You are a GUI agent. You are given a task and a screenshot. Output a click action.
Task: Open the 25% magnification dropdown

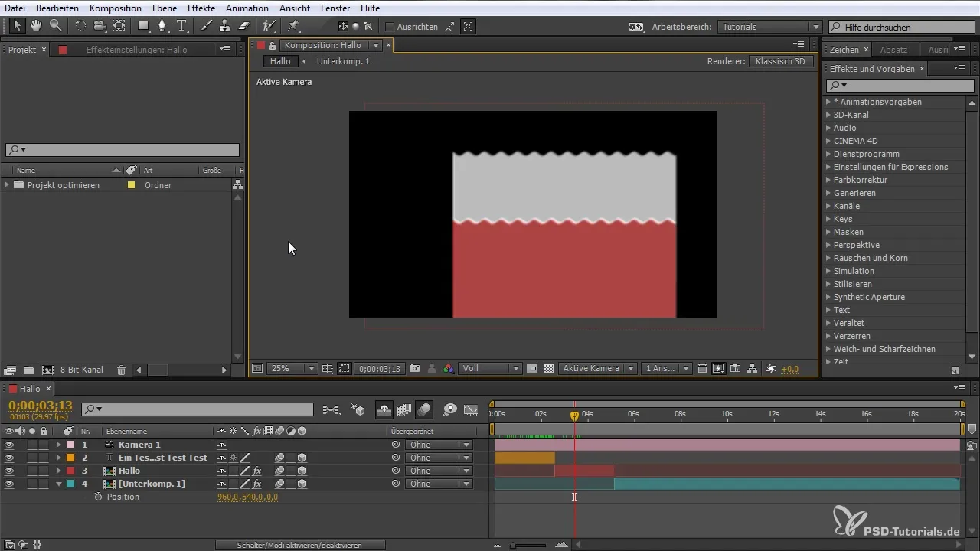(292, 368)
